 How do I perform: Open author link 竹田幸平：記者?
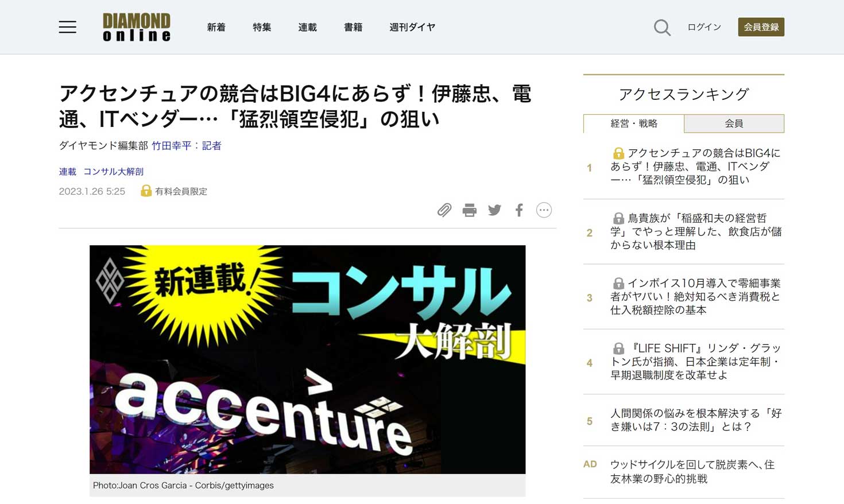coord(187,146)
